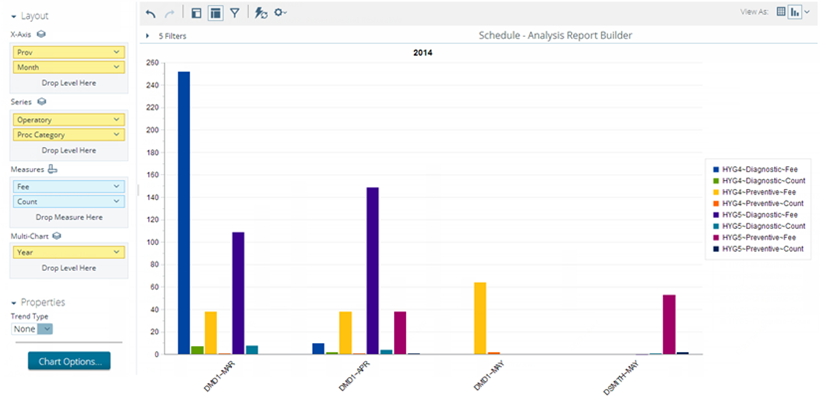Open the Operatory level dropdown
Image resolution: width=820 pixels, height=397 pixels.
116,120
